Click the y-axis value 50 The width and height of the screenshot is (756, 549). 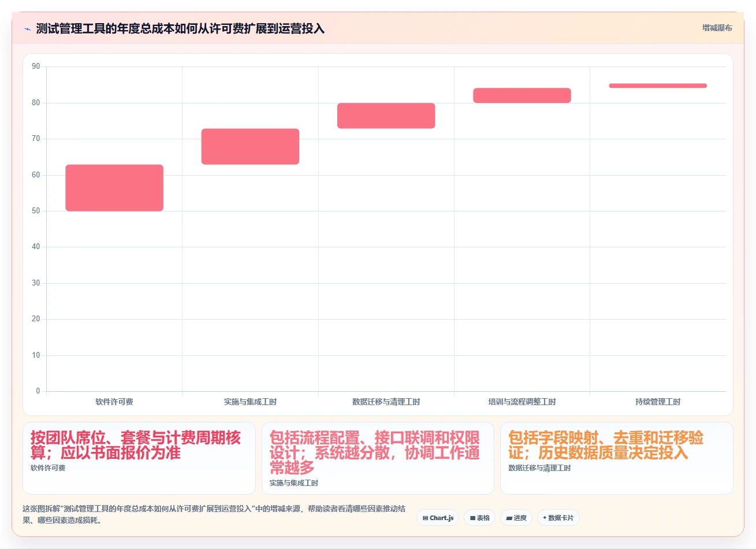pos(36,211)
